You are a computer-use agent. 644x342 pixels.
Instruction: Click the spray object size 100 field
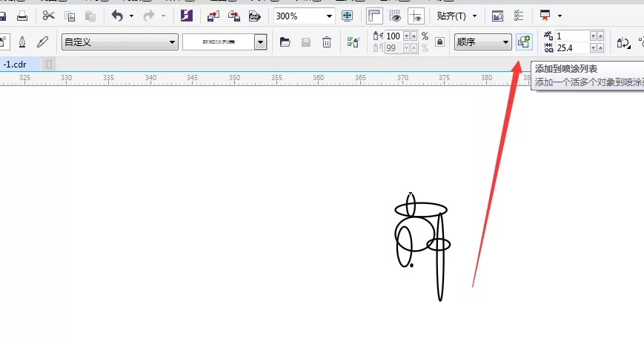tap(394, 36)
